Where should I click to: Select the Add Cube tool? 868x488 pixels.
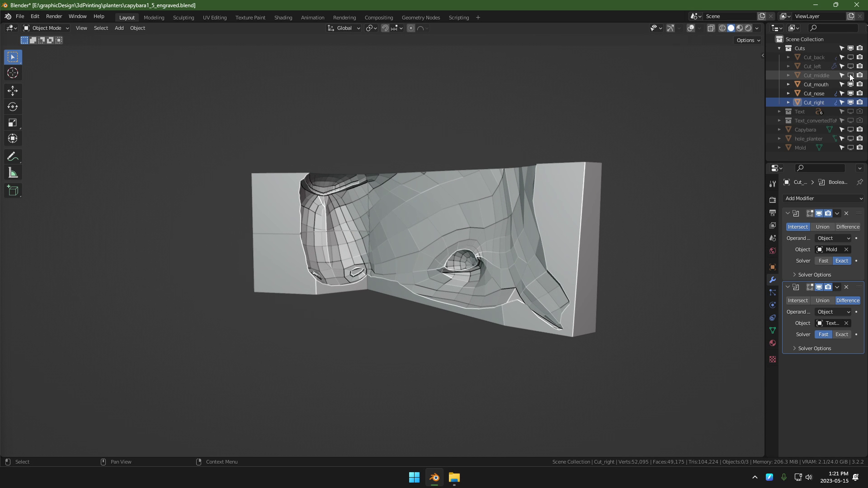(13, 191)
